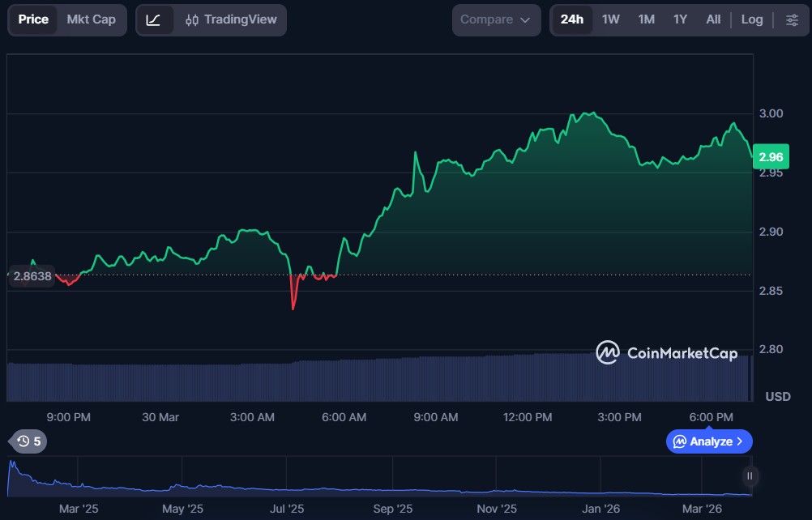Switch to TradingView candlestick chart
Image resolution: width=812 pixels, height=520 pixels.
pos(231,19)
